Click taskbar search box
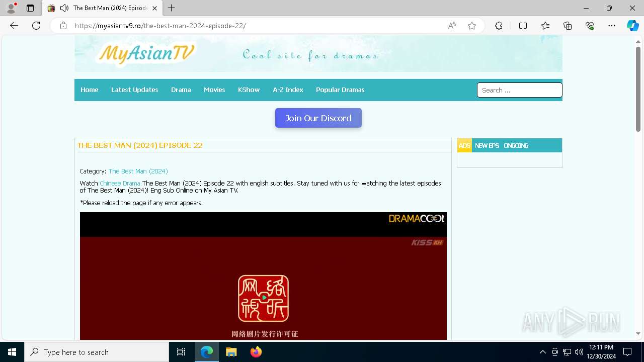Viewport: 644px width, 362px height. tap(97, 352)
